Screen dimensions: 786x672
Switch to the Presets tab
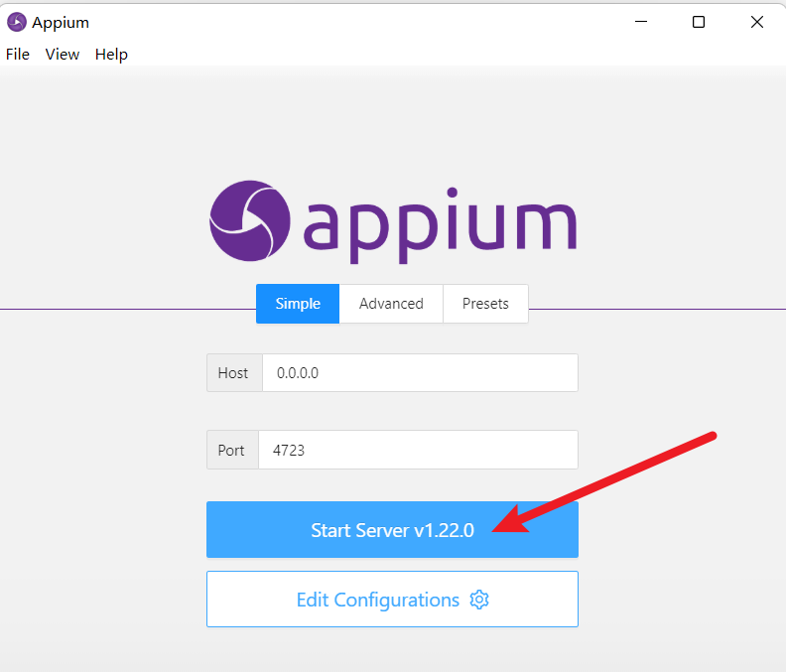(x=485, y=304)
